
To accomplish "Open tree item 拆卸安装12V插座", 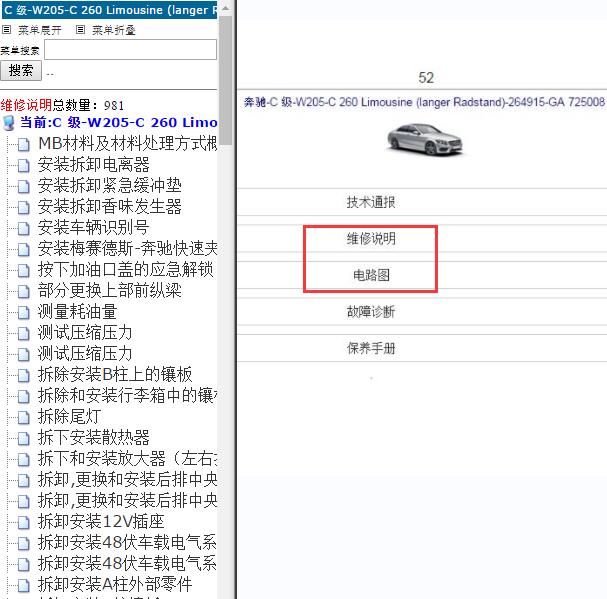I will click(101, 521).
